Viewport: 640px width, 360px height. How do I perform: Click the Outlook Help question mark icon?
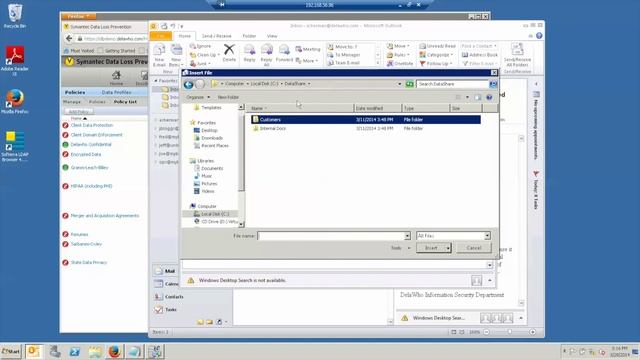(539, 36)
